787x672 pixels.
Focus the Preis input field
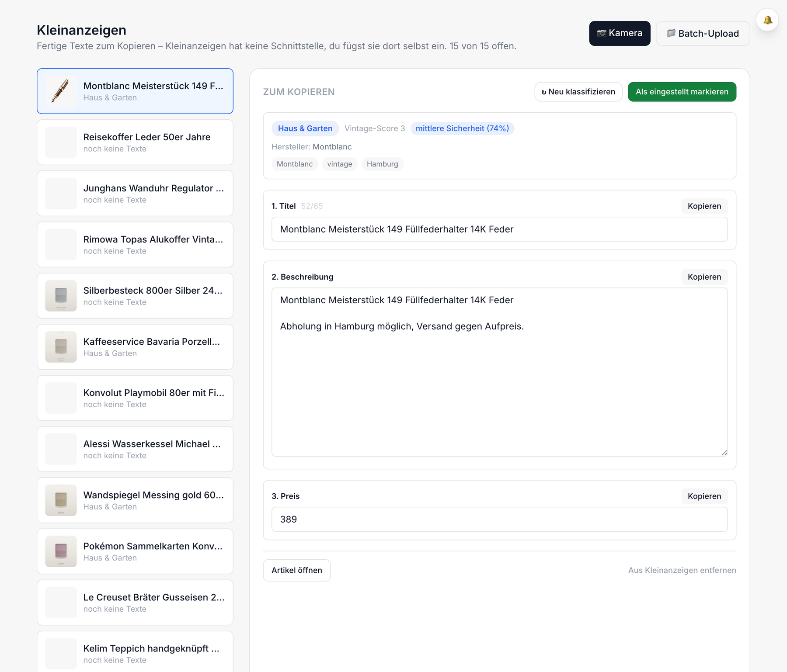point(499,520)
